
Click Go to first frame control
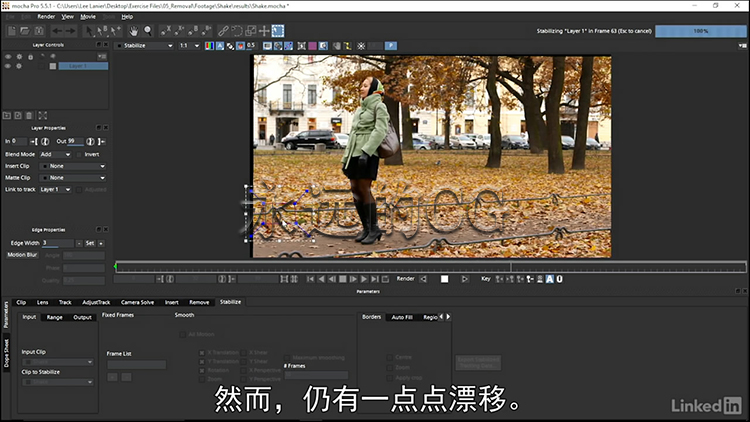(x=310, y=279)
